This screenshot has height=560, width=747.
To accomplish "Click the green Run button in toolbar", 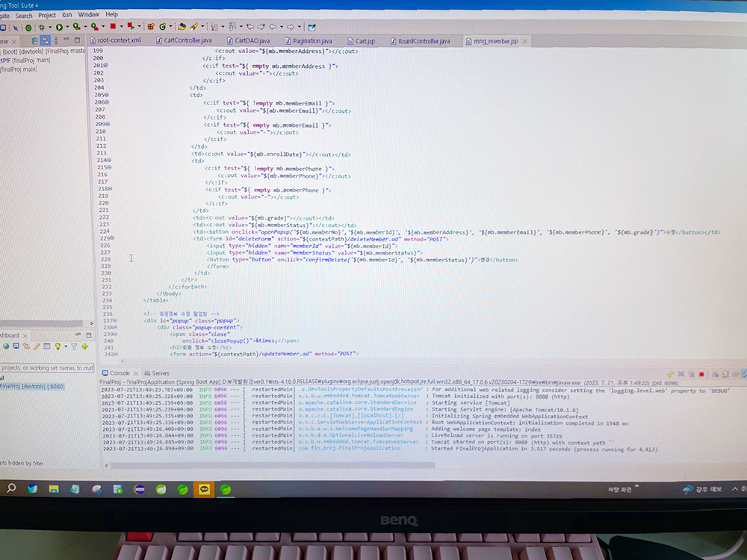I will coord(58,27).
